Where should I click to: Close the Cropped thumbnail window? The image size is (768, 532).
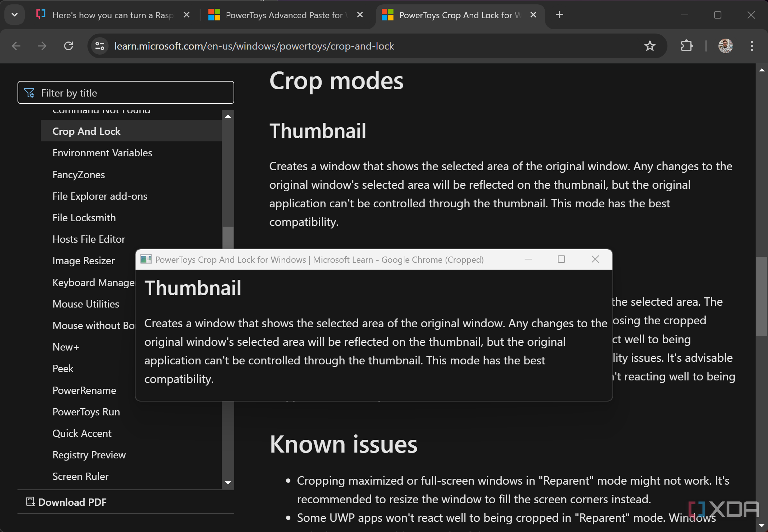(x=595, y=259)
